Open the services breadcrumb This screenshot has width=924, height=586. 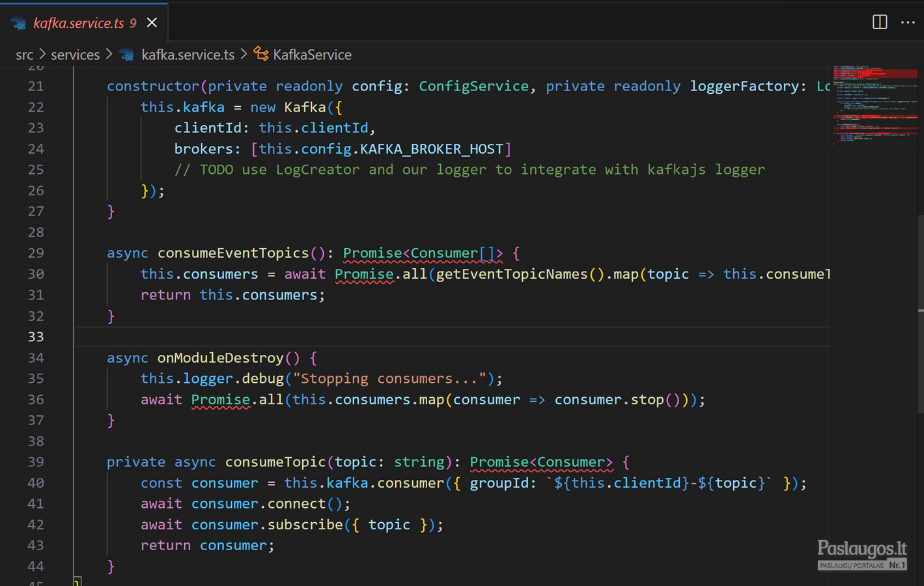click(76, 55)
